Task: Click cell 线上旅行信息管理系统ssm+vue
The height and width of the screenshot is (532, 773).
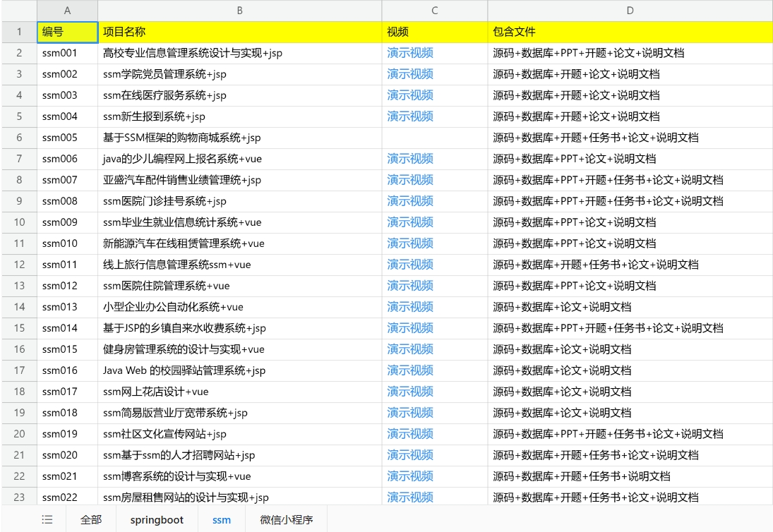Action: click(x=239, y=265)
